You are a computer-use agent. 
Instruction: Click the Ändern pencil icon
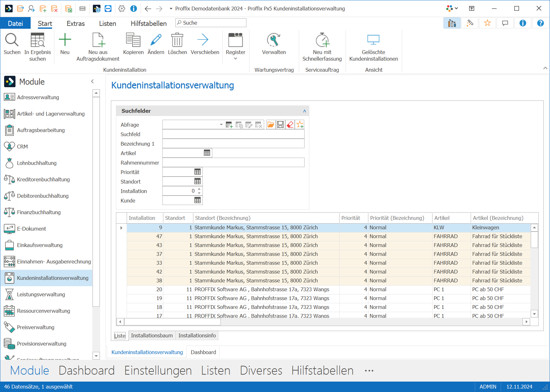tap(156, 40)
